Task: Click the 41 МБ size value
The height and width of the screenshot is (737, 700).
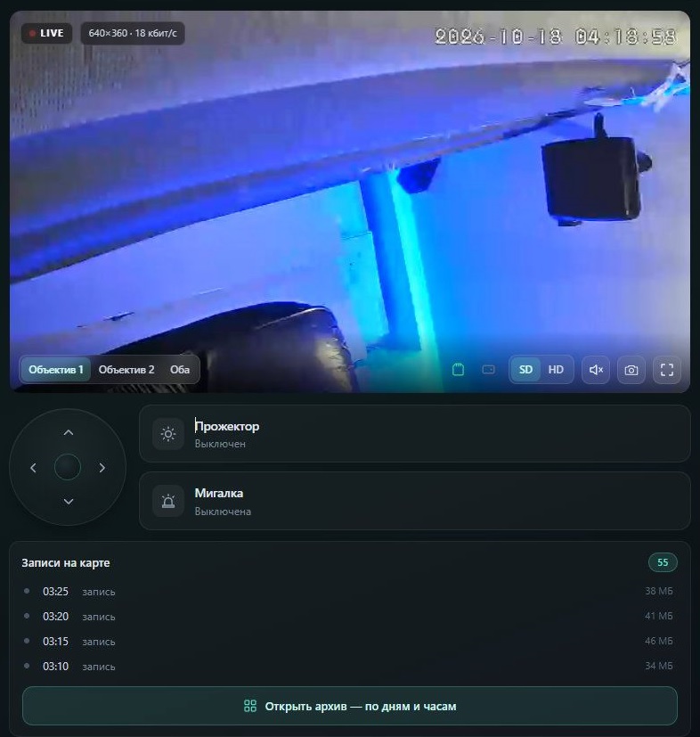Action: [659, 616]
